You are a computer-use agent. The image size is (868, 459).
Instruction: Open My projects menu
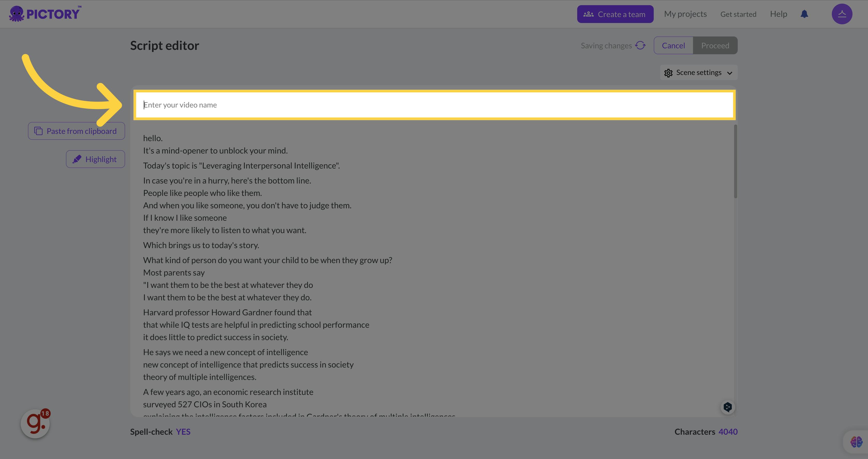[x=685, y=14]
